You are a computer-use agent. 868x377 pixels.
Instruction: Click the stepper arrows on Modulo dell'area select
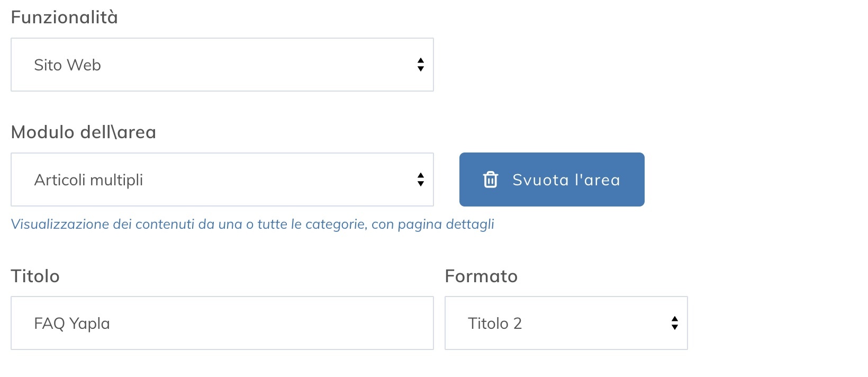click(x=421, y=179)
